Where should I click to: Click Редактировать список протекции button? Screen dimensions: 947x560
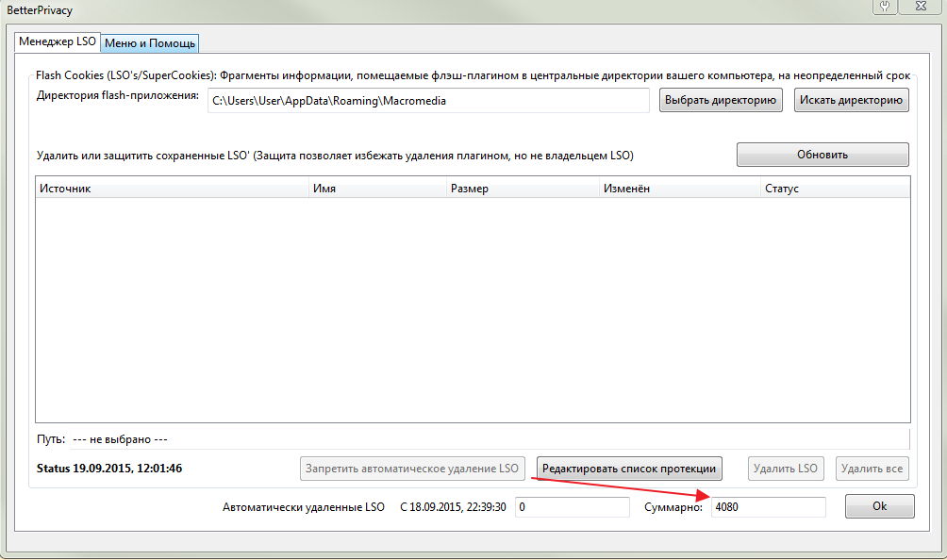pos(629,469)
